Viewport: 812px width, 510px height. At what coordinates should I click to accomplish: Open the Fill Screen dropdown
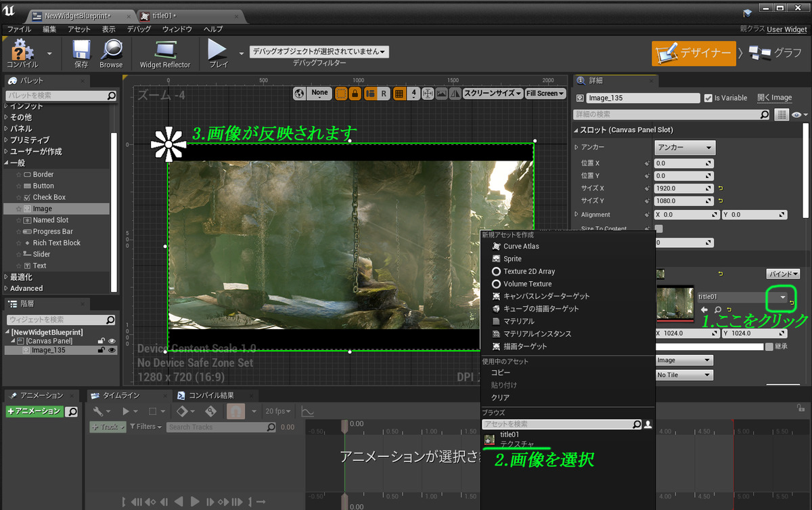(545, 93)
